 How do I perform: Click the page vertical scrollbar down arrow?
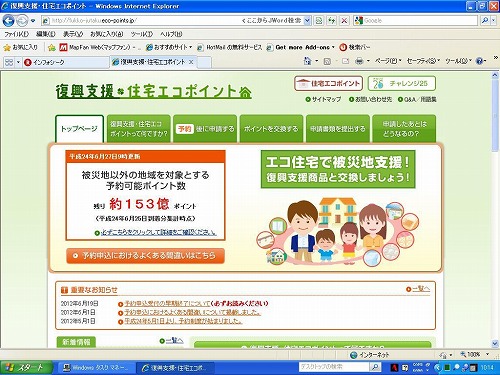495,343
